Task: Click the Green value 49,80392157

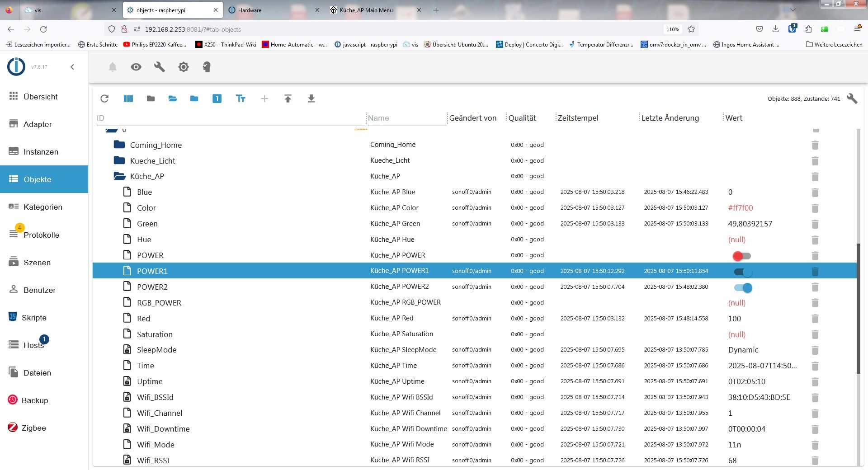Action: pos(750,224)
